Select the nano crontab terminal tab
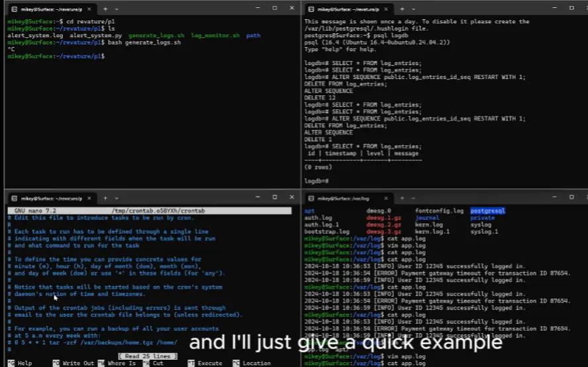The image size is (588, 367). click(52, 198)
